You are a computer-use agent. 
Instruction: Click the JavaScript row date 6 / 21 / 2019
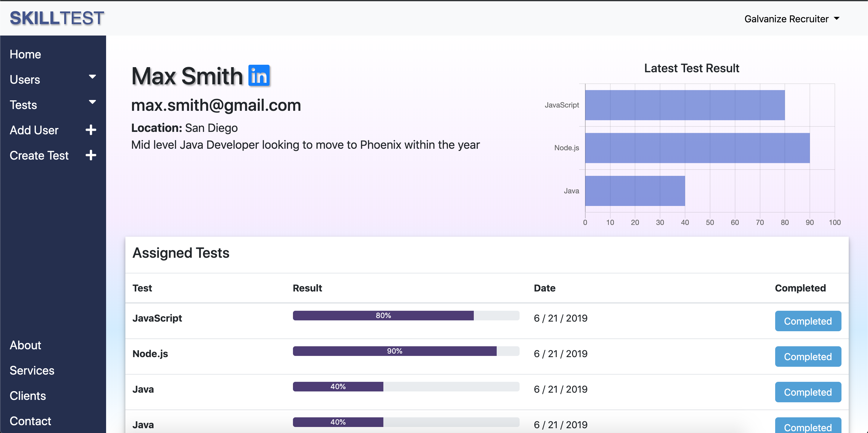click(x=561, y=318)
